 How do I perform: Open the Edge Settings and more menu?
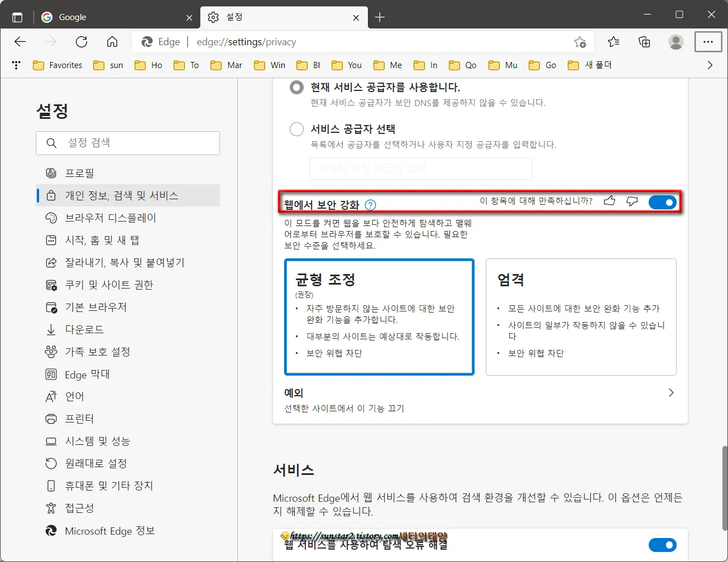(x=708, y=41)
